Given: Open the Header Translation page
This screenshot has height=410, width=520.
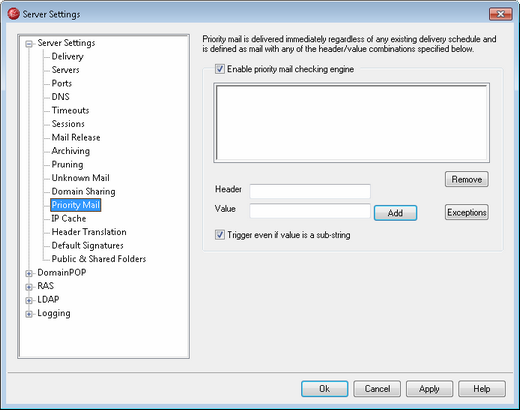Looking at the screenshot, I should (x=89, y=232).
